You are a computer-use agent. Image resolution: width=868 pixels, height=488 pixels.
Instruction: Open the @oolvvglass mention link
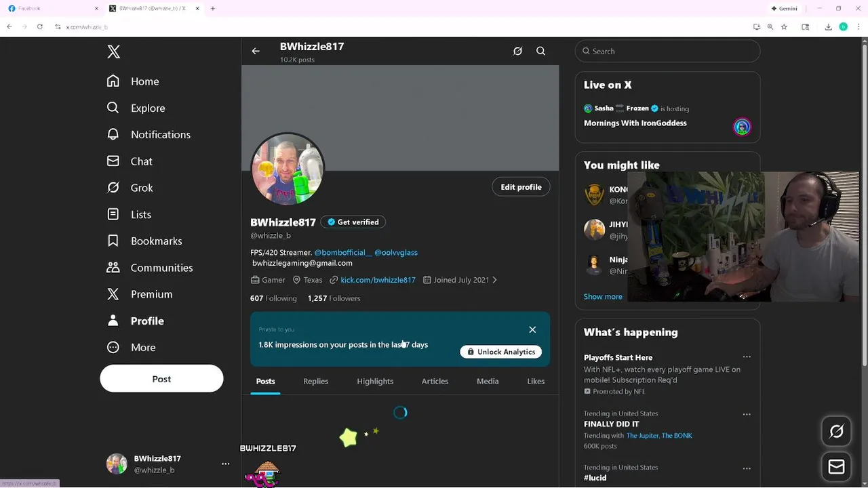[x=396, y=252]
